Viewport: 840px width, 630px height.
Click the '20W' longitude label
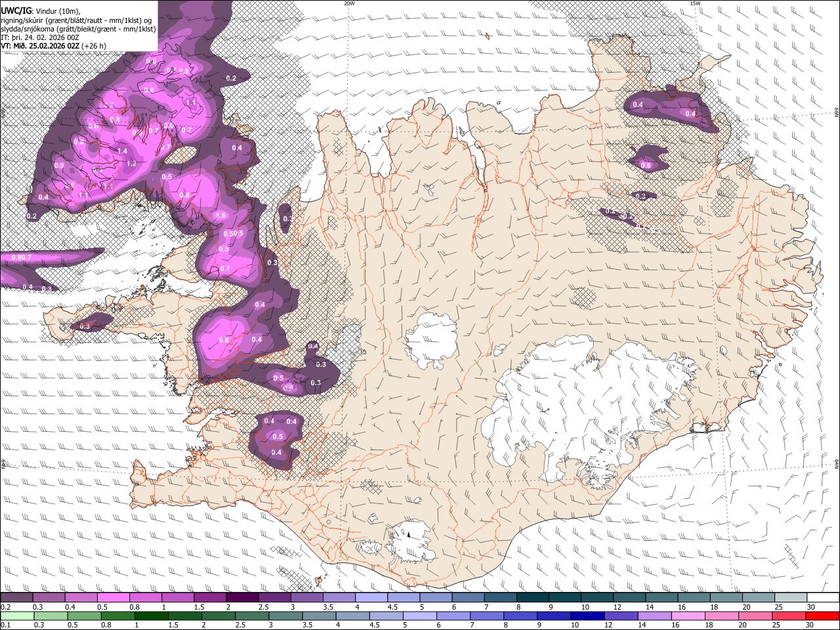click(349, 3)
